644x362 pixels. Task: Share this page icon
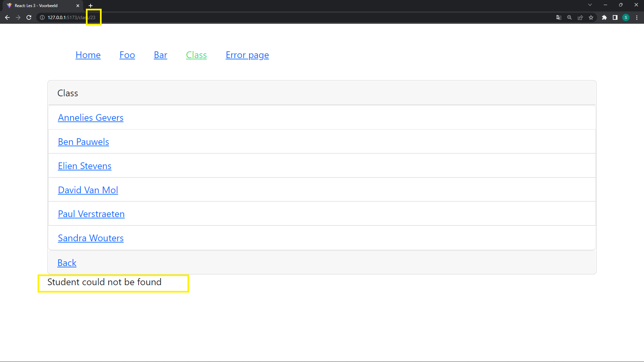point(580,17)
